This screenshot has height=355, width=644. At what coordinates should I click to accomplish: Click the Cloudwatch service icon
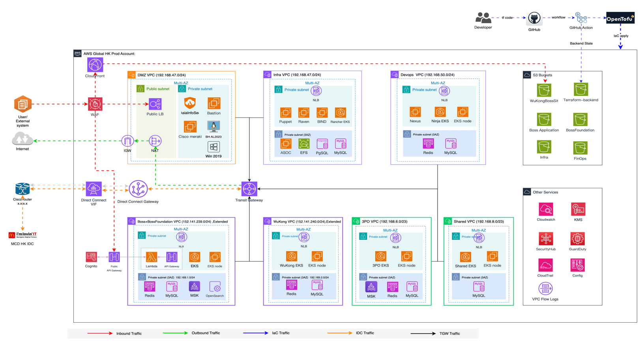coord(546,209)
